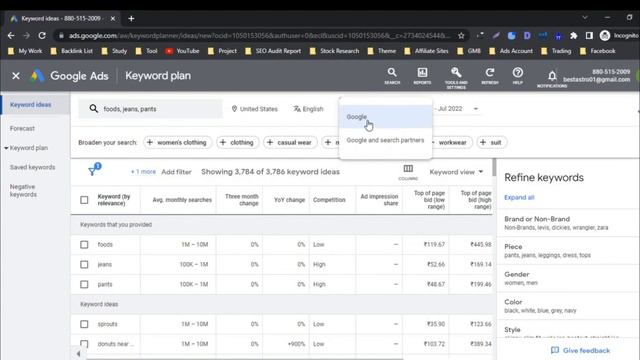This screenshot has width=640, height=360.
Task: Click the Add filter link
Action: pos(176,172)
